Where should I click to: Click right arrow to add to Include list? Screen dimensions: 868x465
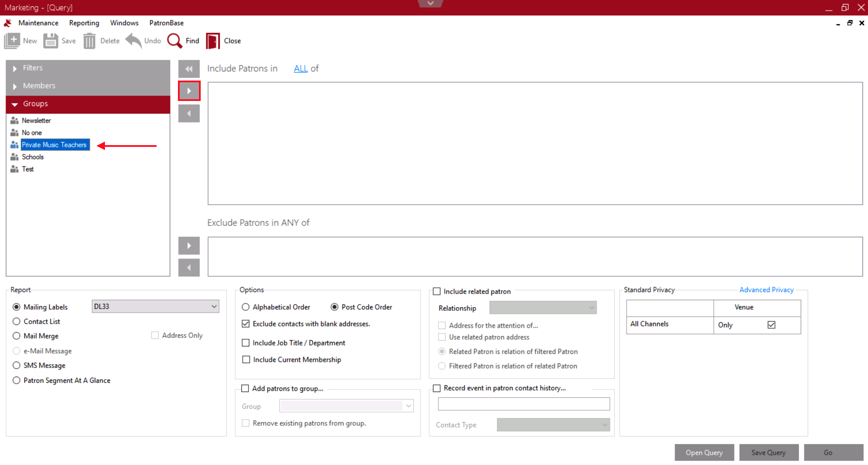pos(189,91)
